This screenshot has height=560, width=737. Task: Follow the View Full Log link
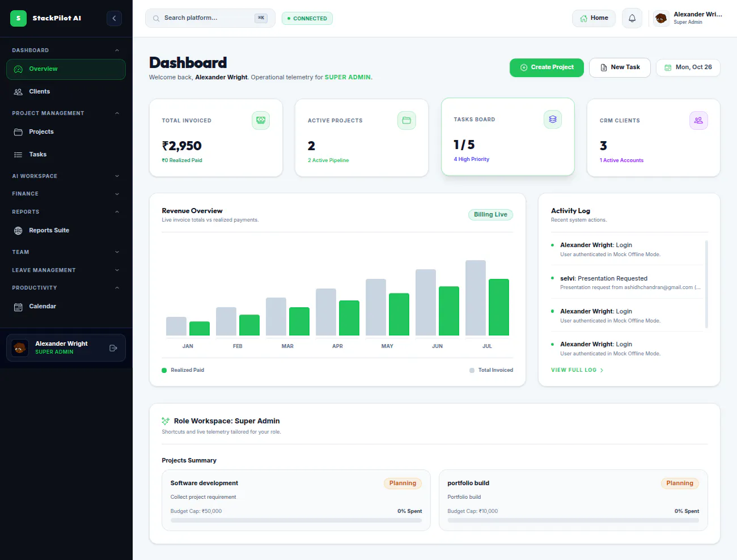577,370
